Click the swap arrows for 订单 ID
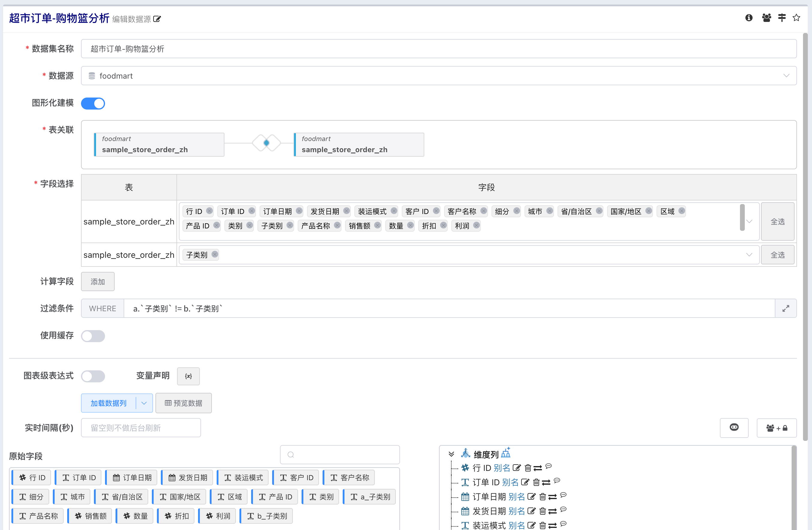812x530 pixels. pos(546,482)
